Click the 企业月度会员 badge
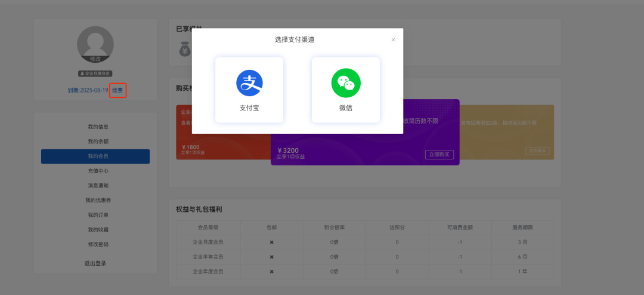644x295 pixels. point(95,73)
